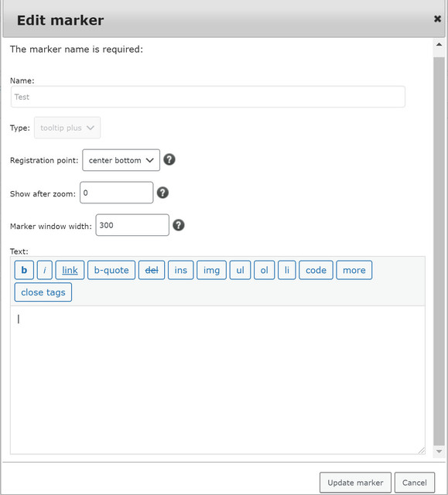Insert ordered list with ol button

click(265, 270)
